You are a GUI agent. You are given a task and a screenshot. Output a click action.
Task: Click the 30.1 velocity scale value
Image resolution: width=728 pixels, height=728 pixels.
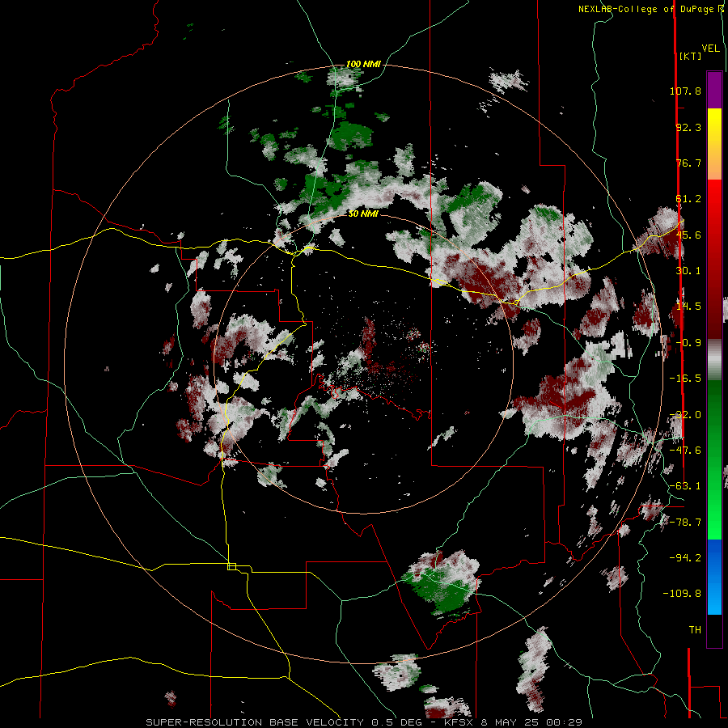688,271
